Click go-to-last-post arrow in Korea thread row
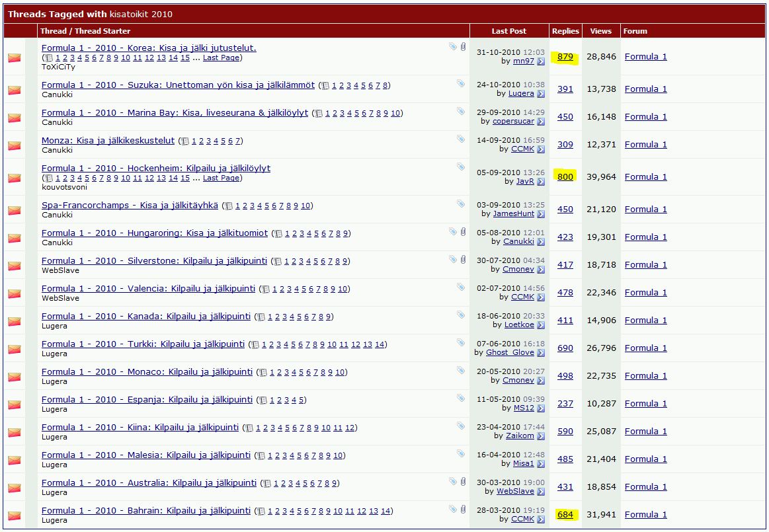 pos(541,61)
